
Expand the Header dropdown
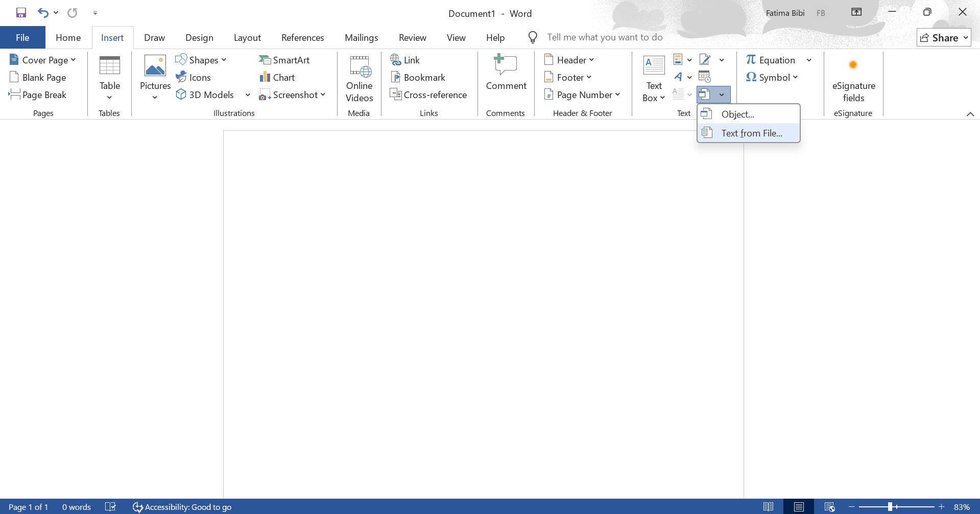coord(569,60)
